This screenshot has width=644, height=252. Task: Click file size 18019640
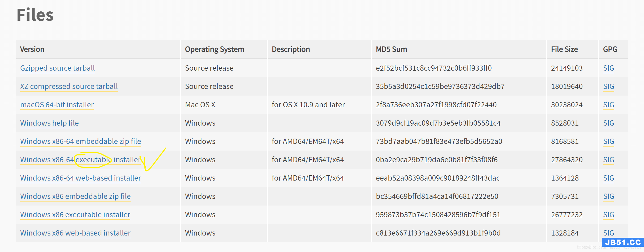point(567,87)
